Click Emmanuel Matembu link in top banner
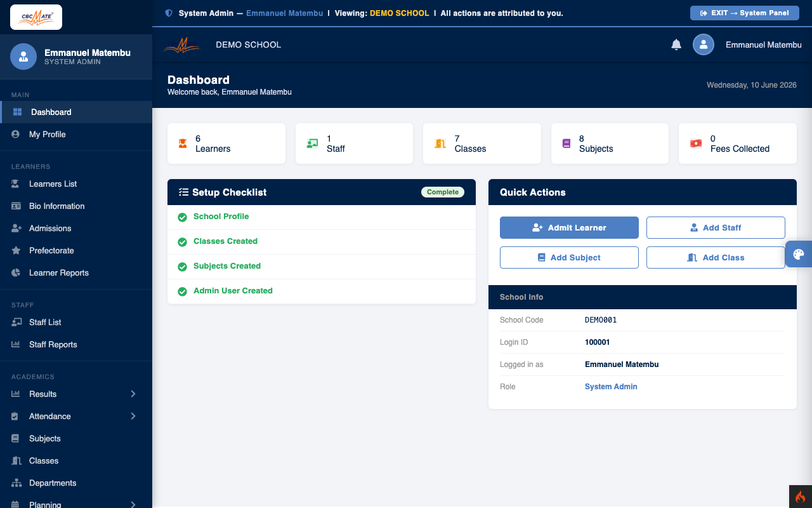Screen dimensions: 812x508 284,13
